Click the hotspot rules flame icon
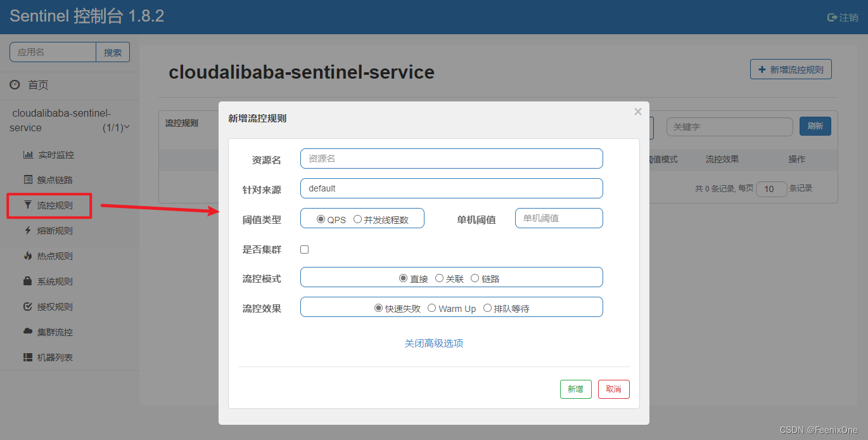Image resolution: width=868 pixels, height=440 pixels. 28,256
